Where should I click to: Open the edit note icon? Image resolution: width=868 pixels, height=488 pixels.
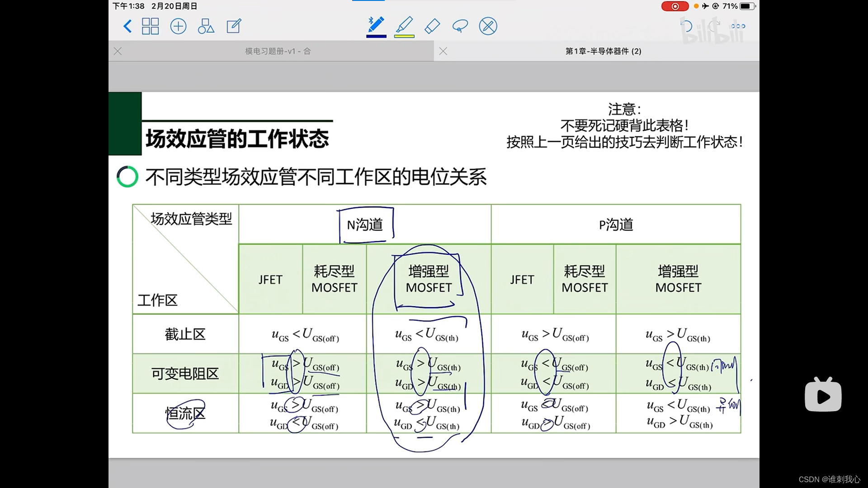click(x=234, y=26)
